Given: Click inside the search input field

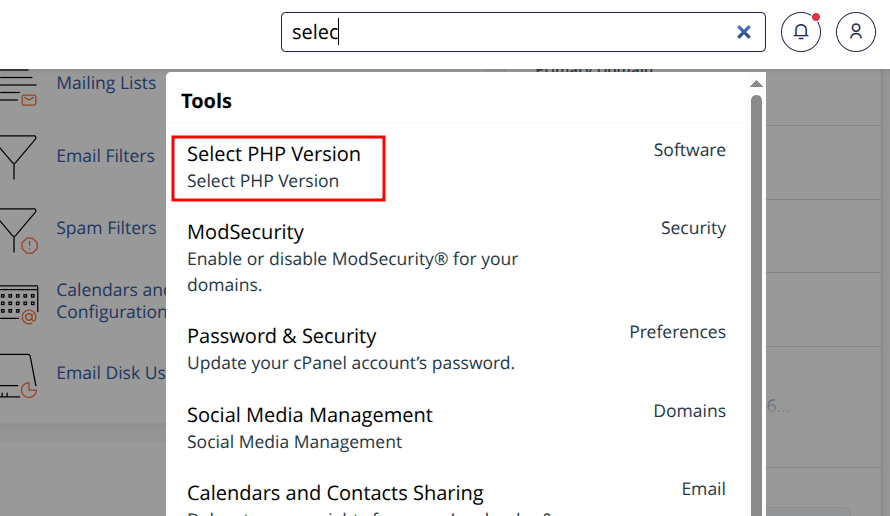Looking at the screenshot, I should pyautogui.click(x=520, y=32).
